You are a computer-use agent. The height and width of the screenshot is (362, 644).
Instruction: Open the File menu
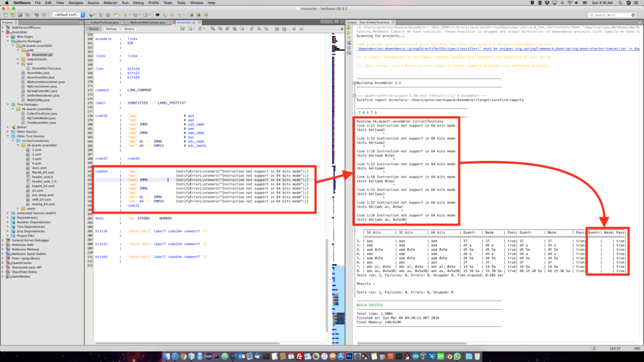click(37, 3)
